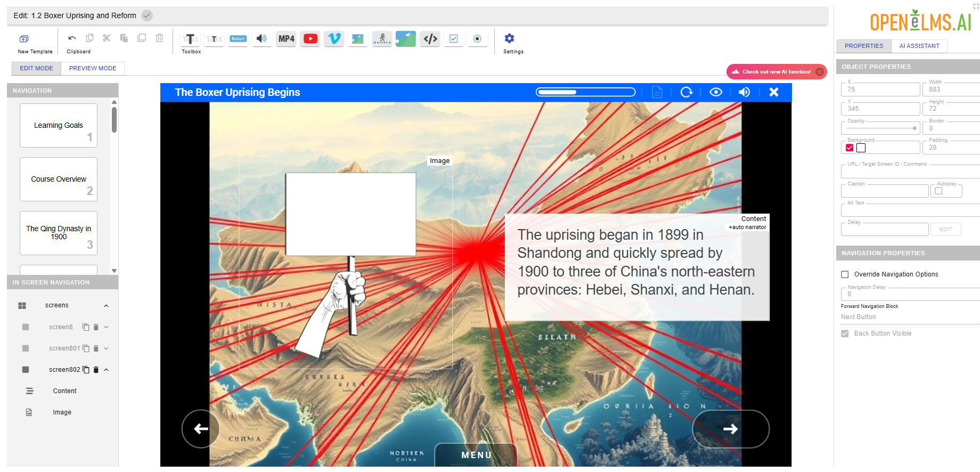This screenshot has width=980, height=472.
Task: Switch to Preview Mode tab
Action: click(93, 68)
